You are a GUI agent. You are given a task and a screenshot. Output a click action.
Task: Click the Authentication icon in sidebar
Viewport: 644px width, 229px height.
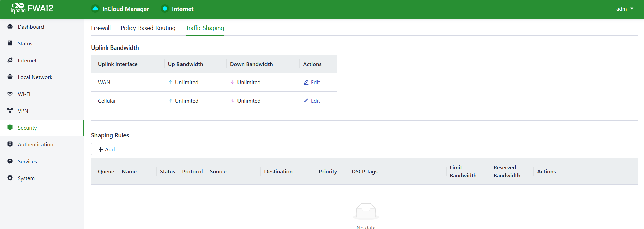tap(10, 144)
